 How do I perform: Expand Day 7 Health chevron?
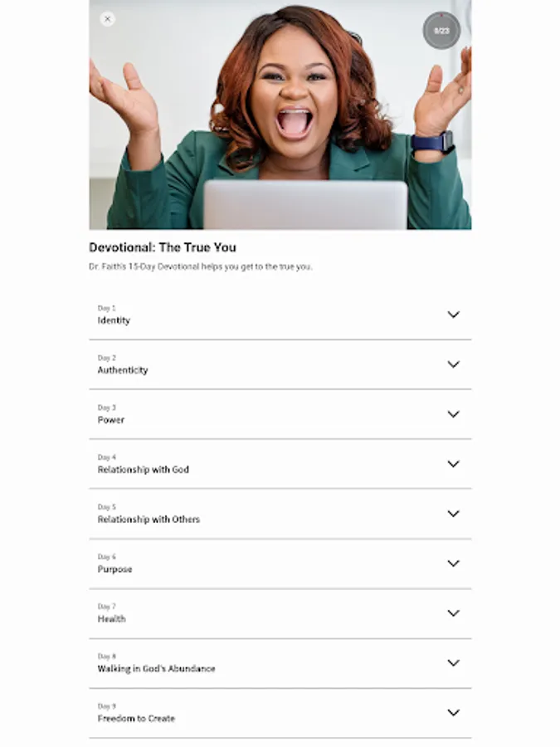point(453,613)
